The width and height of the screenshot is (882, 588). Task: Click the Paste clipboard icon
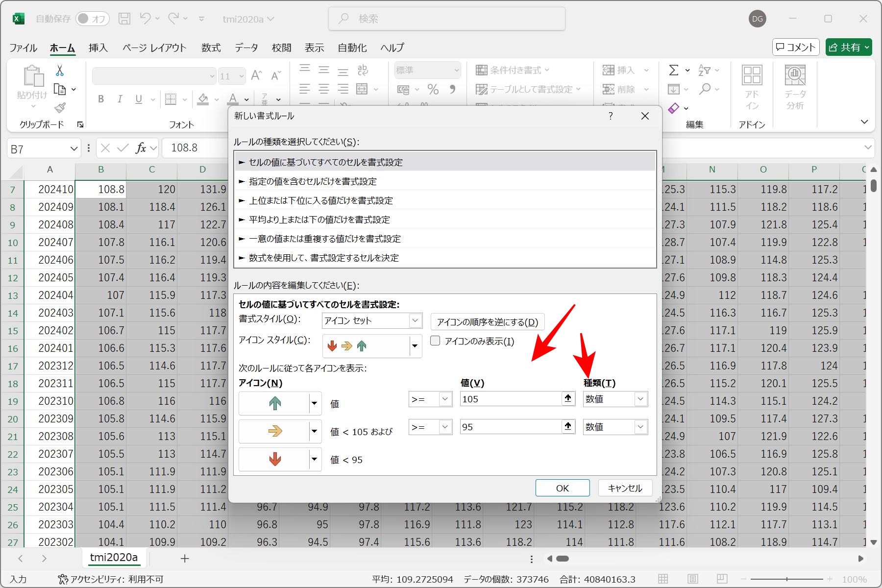[33, 76]
